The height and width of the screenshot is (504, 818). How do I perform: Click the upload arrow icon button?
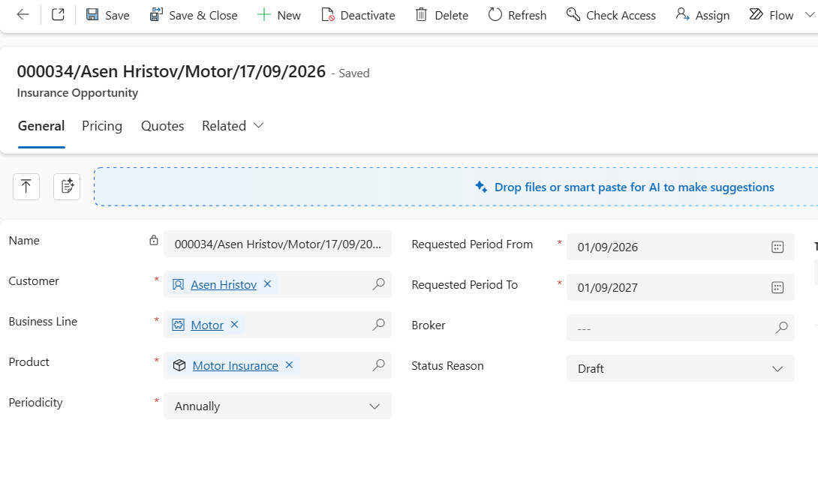26,187
